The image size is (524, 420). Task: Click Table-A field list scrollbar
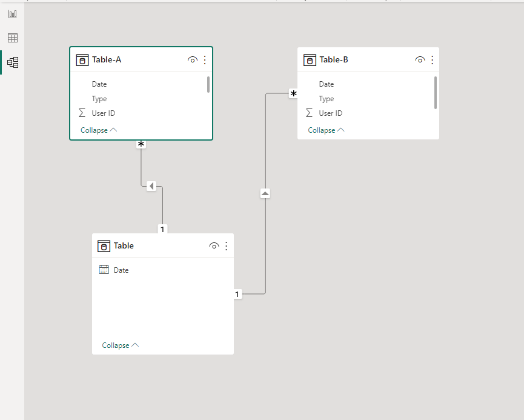point(208,85)
